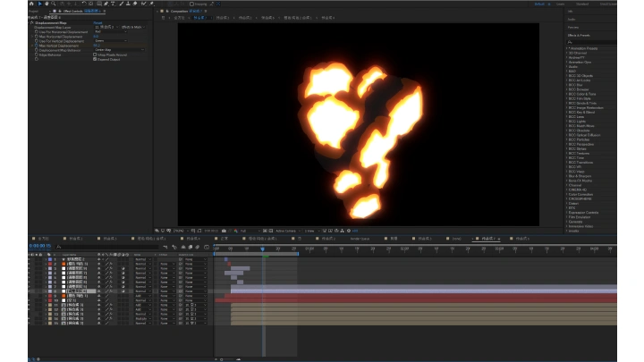
Task: Toggle the adjustment-layer switch of layer 6
Action: click(123, 282)
